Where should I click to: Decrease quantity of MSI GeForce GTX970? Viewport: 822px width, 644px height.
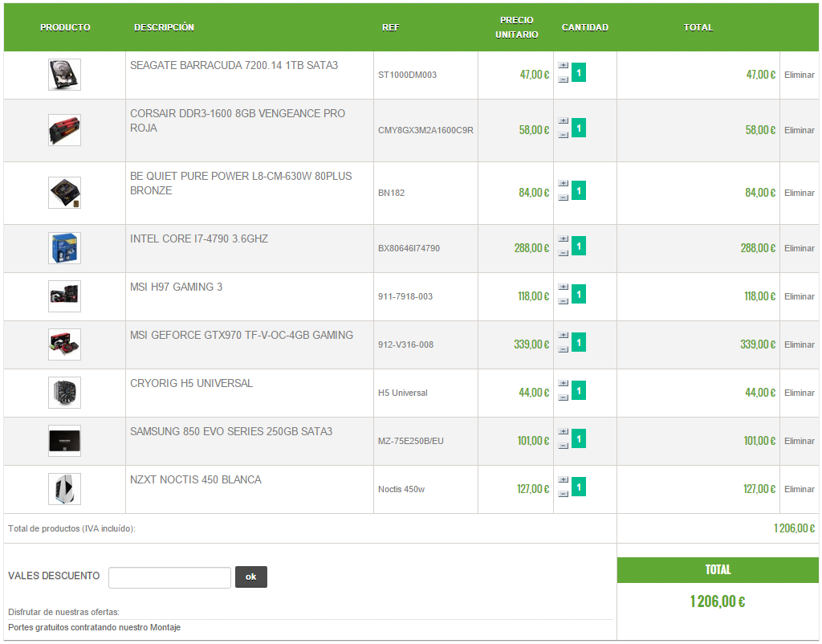pos(563,350)
